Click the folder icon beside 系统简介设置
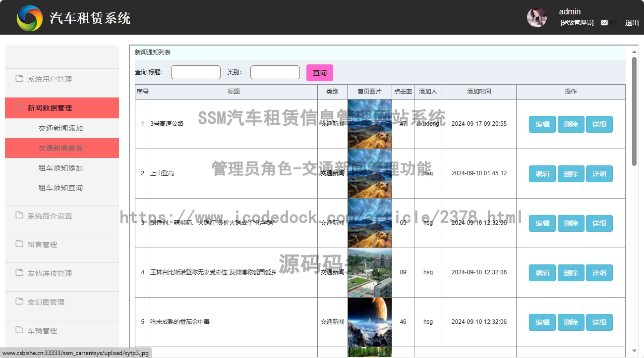 pyautogui.click(x=19, y=215)
